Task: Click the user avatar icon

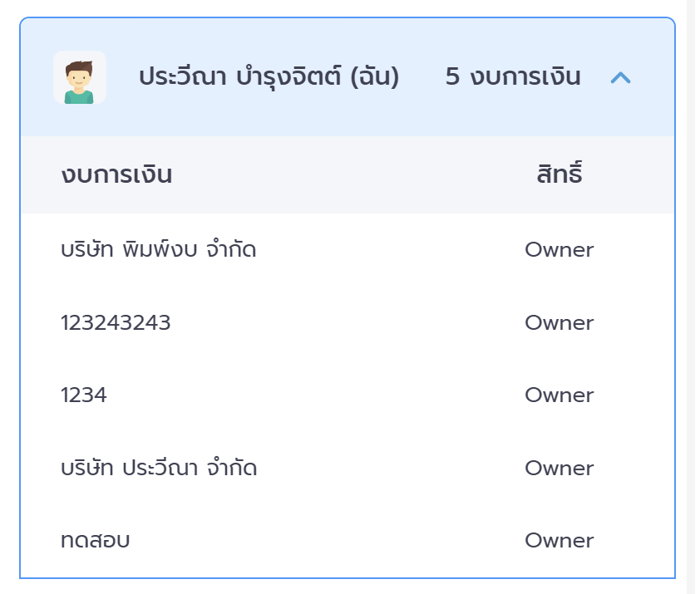Action: [80, 77]
